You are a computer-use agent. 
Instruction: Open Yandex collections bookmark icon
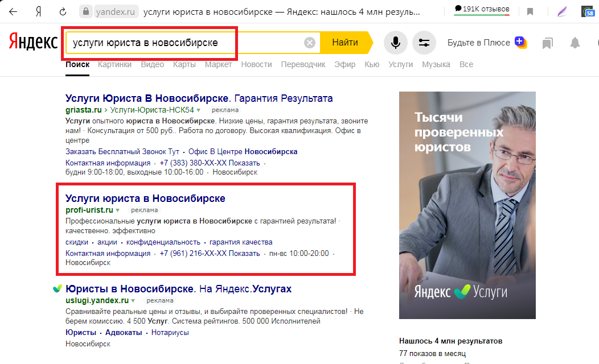[547, 43]
